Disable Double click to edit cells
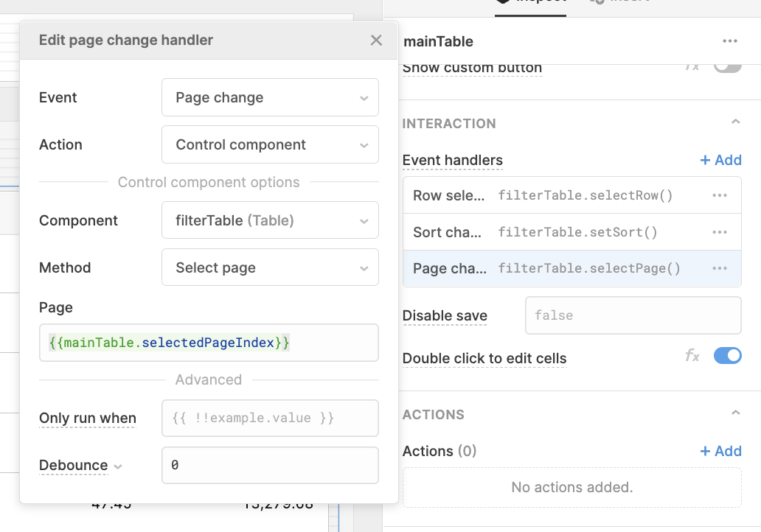The height and width of the screenshot is (532, 761). point(727,355)
